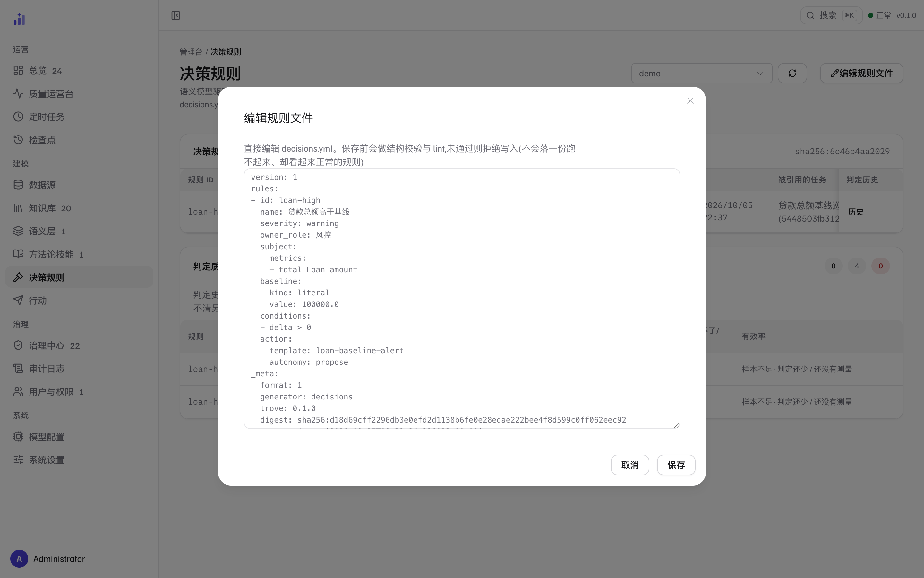Open 审计日志 scroll icon
This screenshot has height=578, width=924.
(x=18, y=369)
